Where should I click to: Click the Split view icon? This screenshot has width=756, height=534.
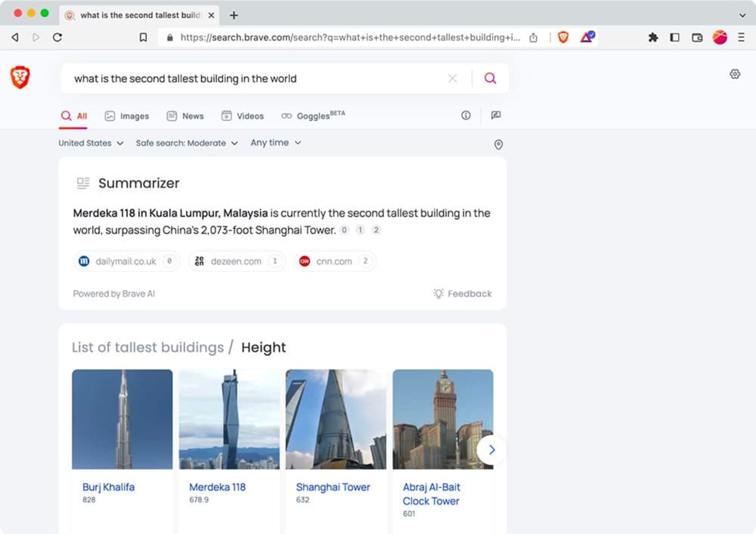point(674,37)
